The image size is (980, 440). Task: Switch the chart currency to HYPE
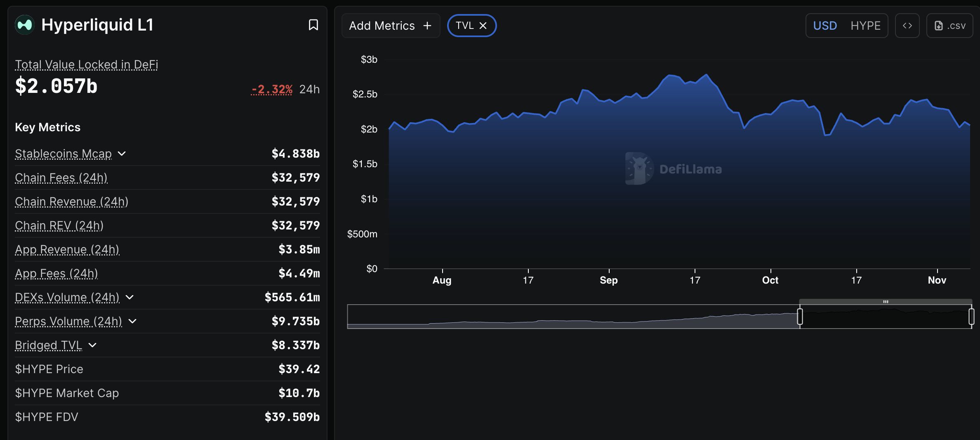(x=865, y=25)
